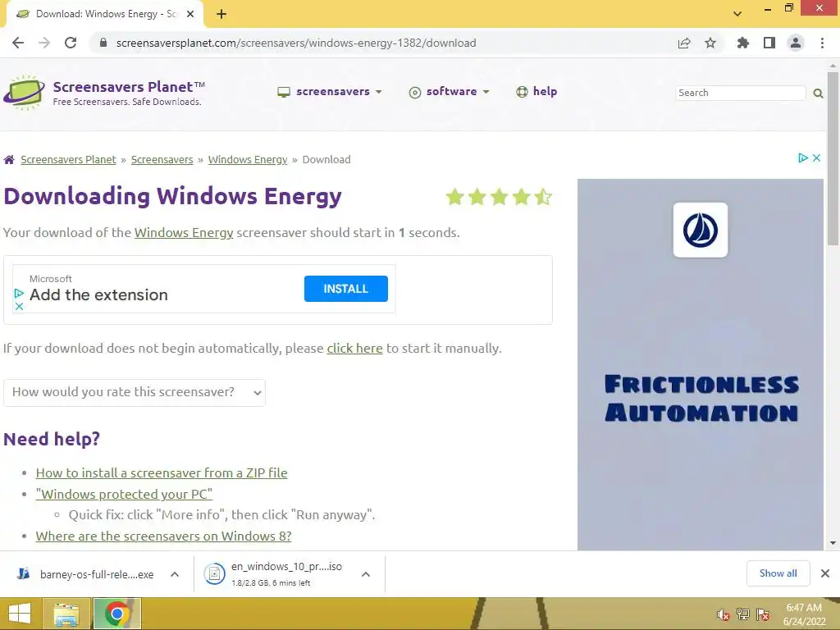Open File Explorer from the taskbar
This screenshot has width=840, height=630.
[x=66, y=614]
